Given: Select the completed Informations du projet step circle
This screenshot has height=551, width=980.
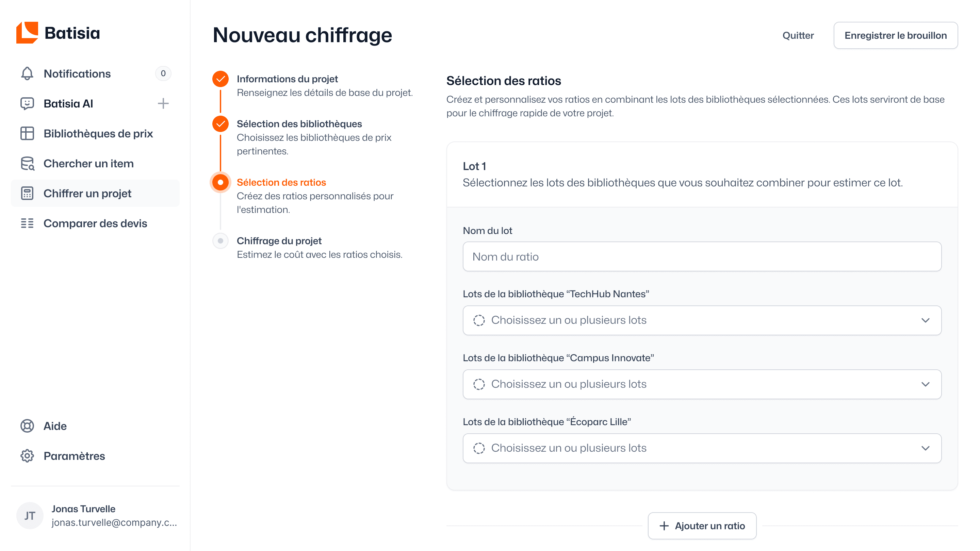Looking at the screenshot, I should point(220,79).
